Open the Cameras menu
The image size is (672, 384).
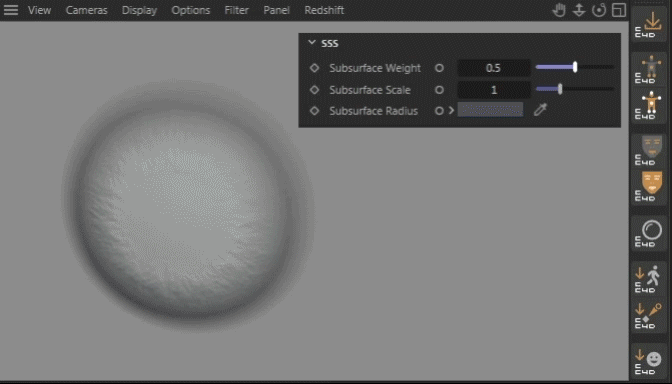[x=86, y=10]
